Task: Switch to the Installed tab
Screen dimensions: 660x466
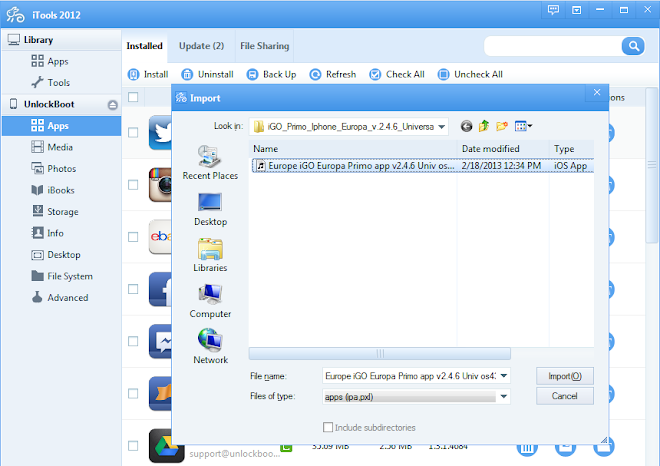Action: 144,46
